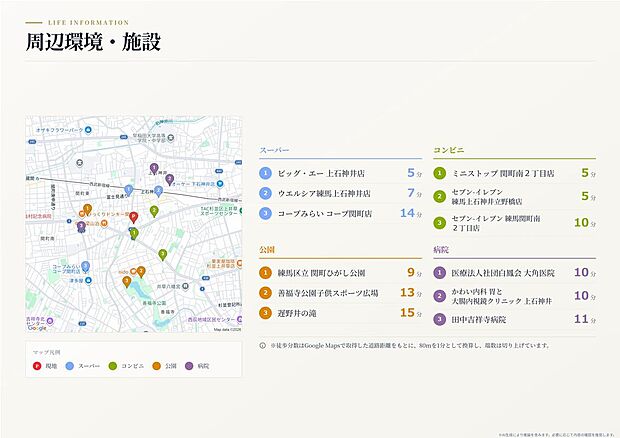Click the 病院 section heading
The height and width of the screenshot is (438, 620).
point(441,250)
